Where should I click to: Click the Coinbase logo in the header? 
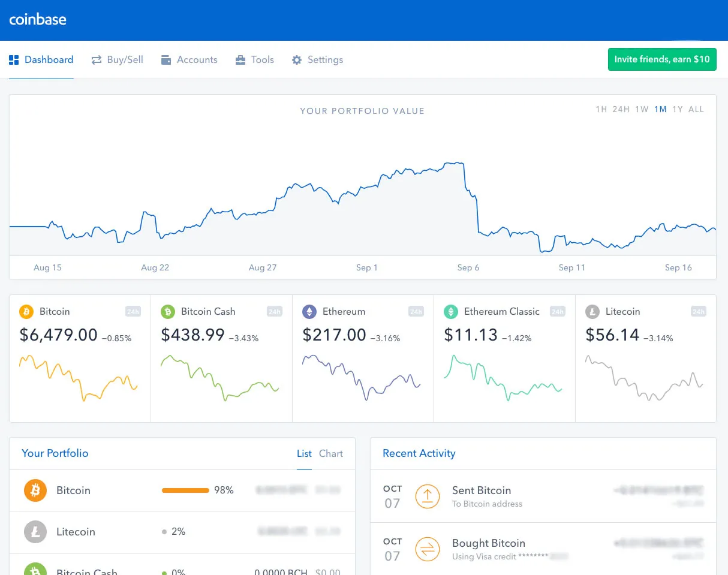38,19
